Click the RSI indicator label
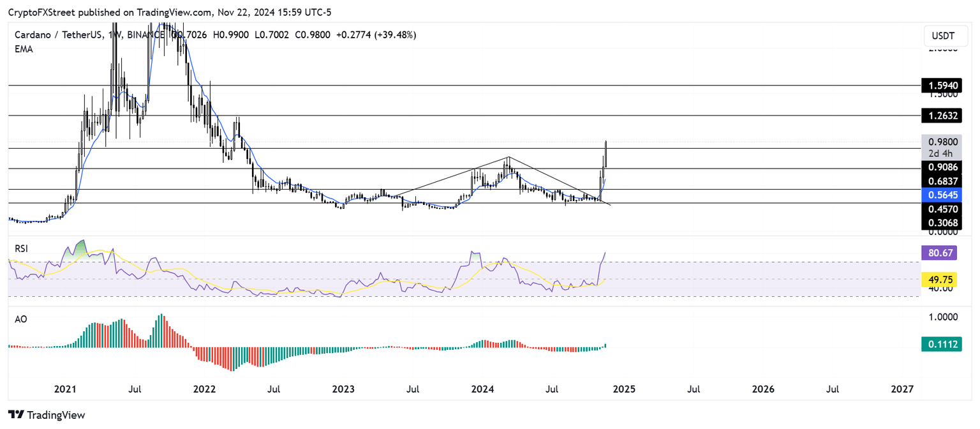Viewport: 980px width, 429px height. coord(21,248)
